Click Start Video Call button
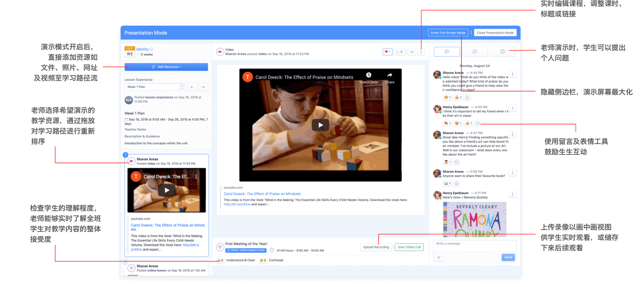This screenshot has width=644, height=287. pos(409,247)
